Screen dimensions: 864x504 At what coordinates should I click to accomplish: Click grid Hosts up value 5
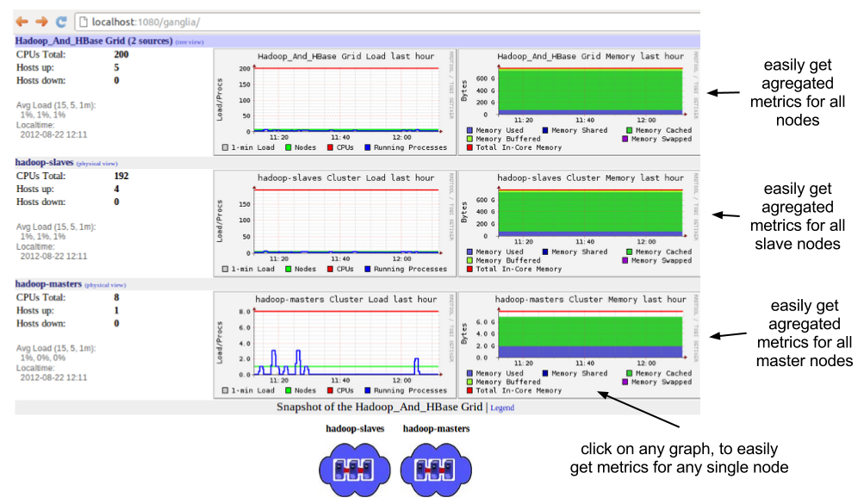pyautogui.click(x=116, y=67)
